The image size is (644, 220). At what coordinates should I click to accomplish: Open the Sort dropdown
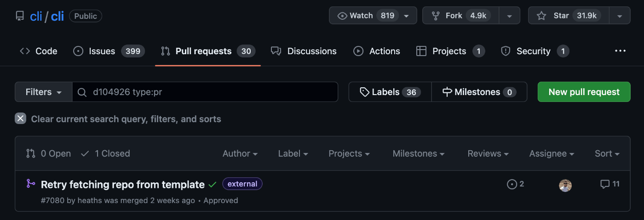(607, 153)
